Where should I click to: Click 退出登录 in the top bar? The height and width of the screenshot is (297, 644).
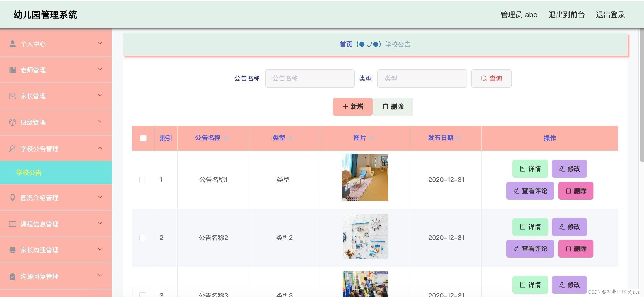click(x=610, y=15)
